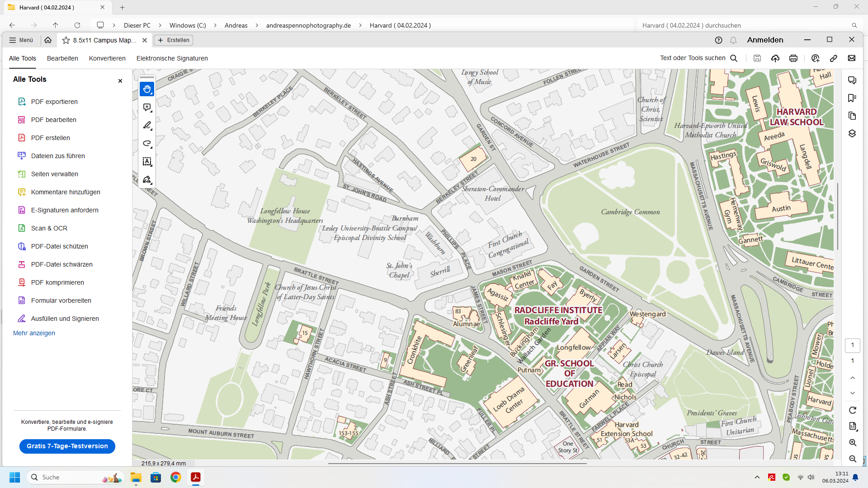Click the save file icon
868x488 pixels.
pos(757,58)
